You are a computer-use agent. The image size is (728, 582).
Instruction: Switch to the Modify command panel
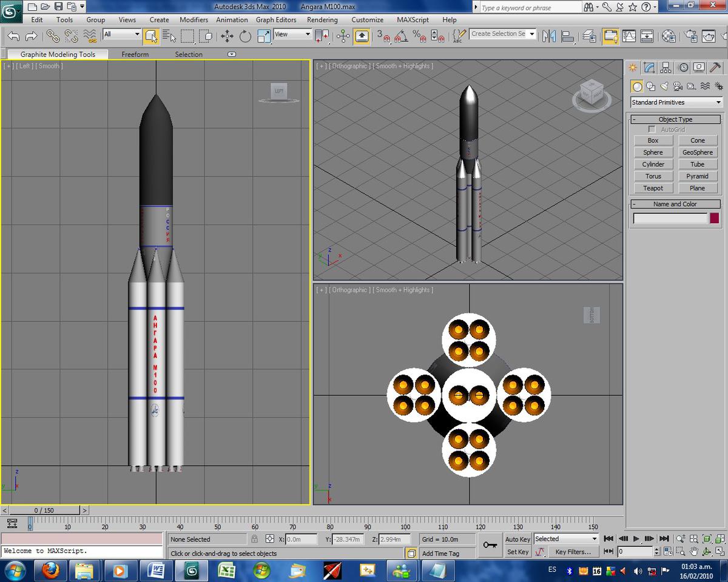[649, 67]
